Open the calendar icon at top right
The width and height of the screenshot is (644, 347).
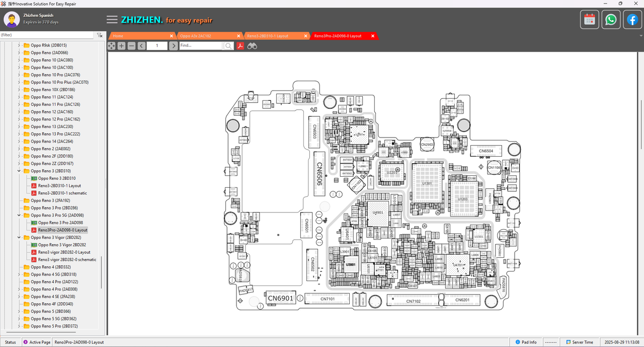(589, 20)
